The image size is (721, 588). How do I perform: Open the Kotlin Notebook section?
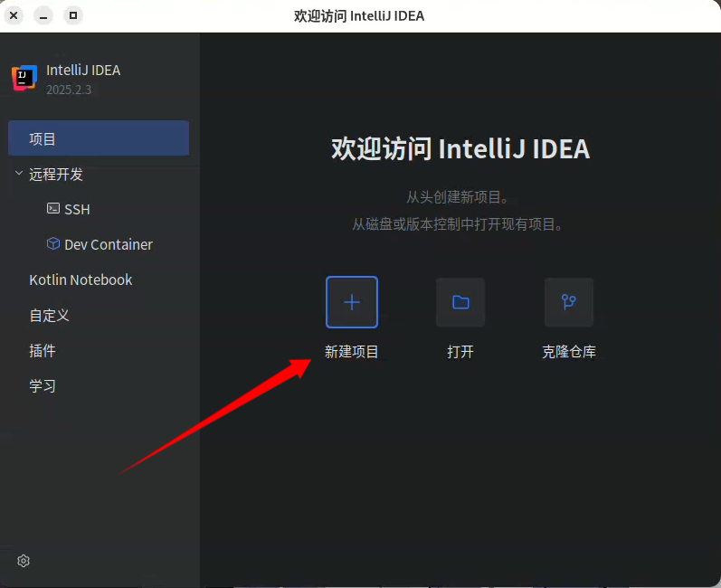tap(81, 280)
